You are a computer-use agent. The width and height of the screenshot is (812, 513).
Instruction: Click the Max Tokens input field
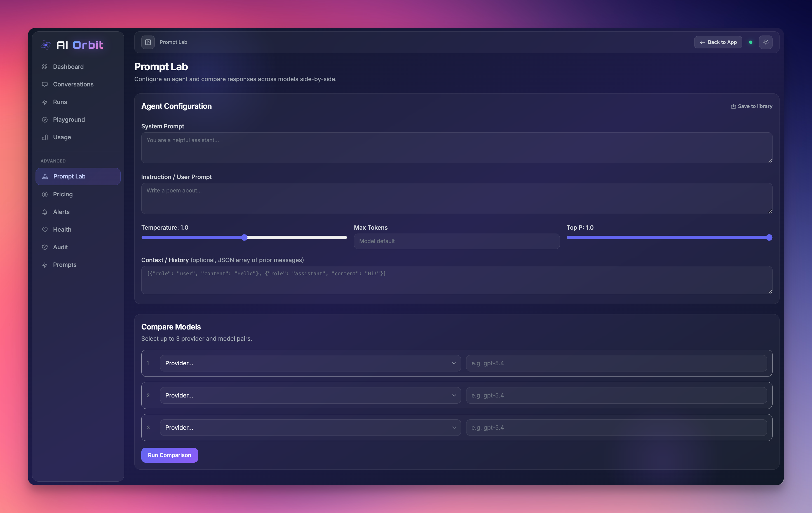click(457, 241)
